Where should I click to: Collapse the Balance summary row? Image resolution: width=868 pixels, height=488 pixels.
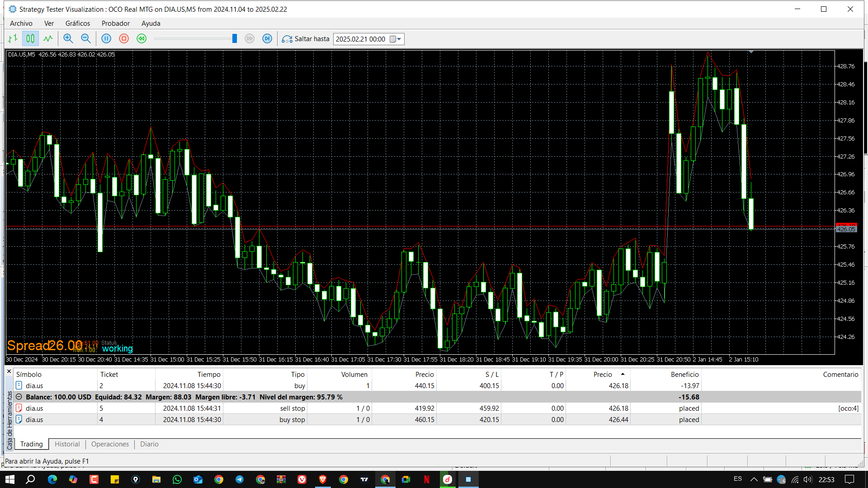19,397
